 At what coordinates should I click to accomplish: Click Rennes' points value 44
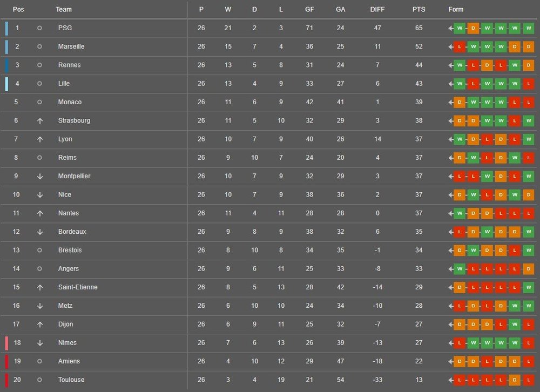(x=419, y=65)
